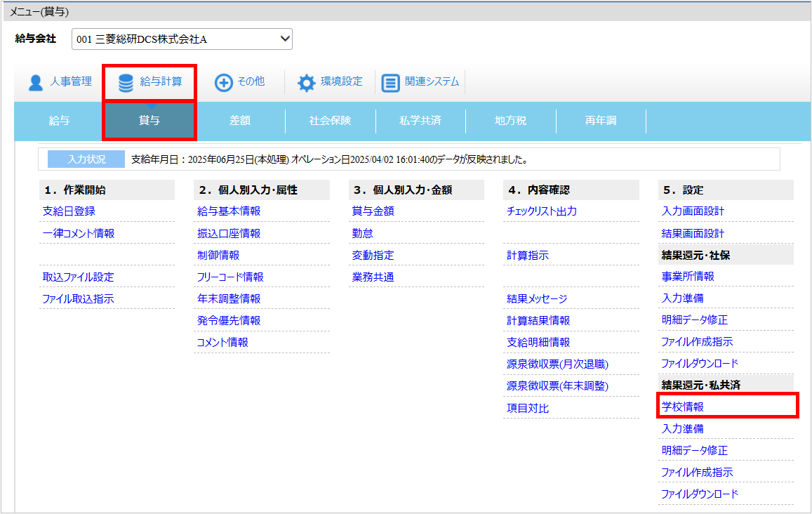Open the 源泉徴収票(月次退職) link
812x514 pixels.
coord(558,364)
